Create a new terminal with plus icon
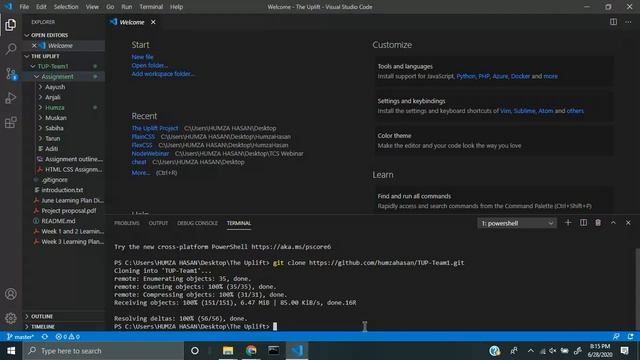Screen dimensions: 640x360 [x=568, y=223]
